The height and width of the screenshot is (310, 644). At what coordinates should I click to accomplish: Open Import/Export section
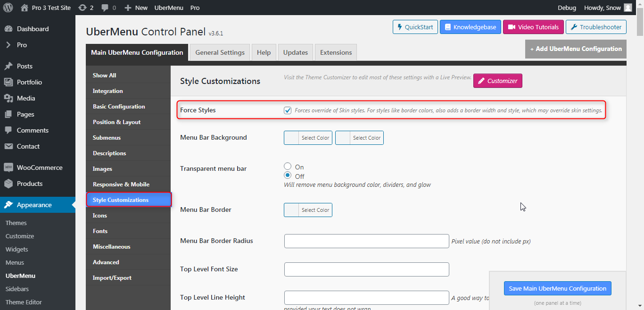[x=128, y=278]
